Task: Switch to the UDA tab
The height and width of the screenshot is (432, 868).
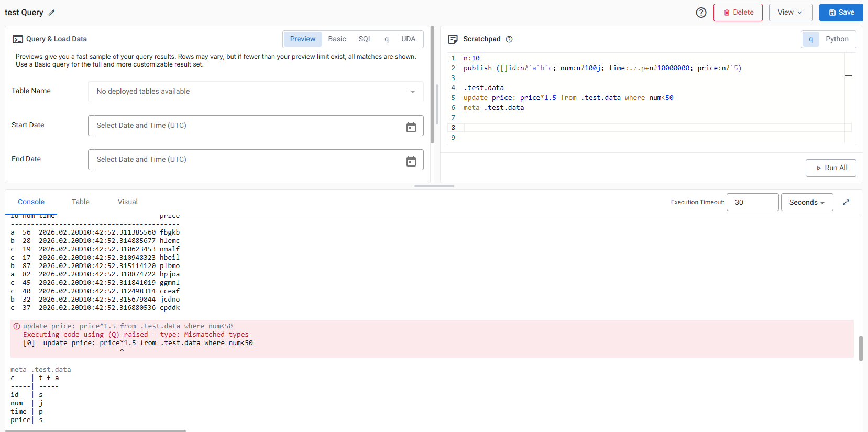Action: tap(408, 39)
